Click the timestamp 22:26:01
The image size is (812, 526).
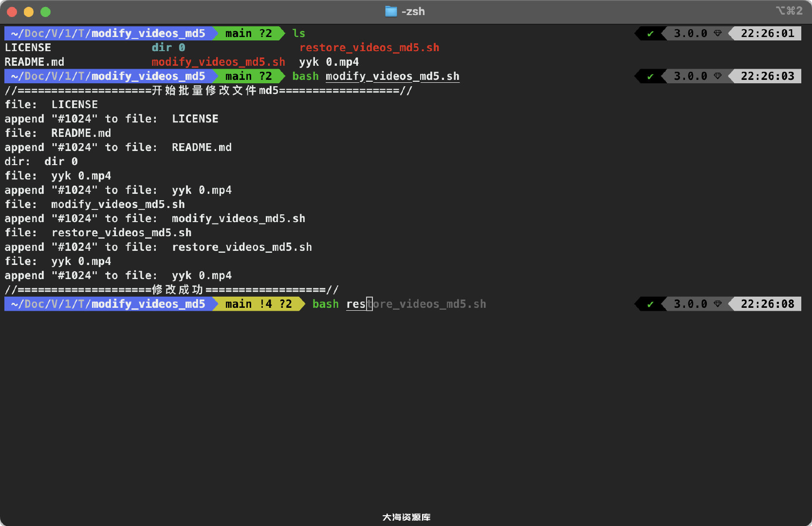[x=768, y=34]
